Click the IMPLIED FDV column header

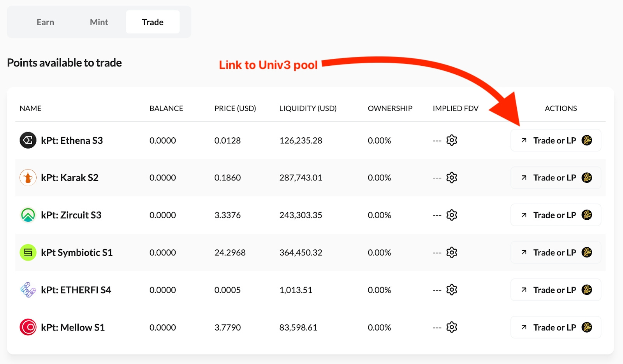456,108
